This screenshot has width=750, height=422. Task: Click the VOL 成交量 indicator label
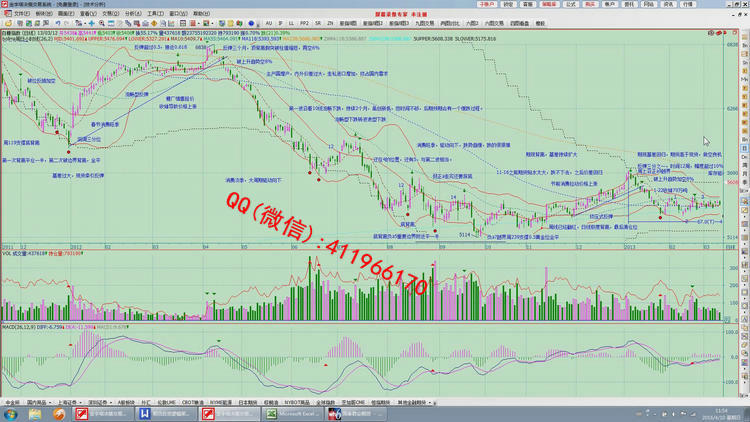[25, 254]
